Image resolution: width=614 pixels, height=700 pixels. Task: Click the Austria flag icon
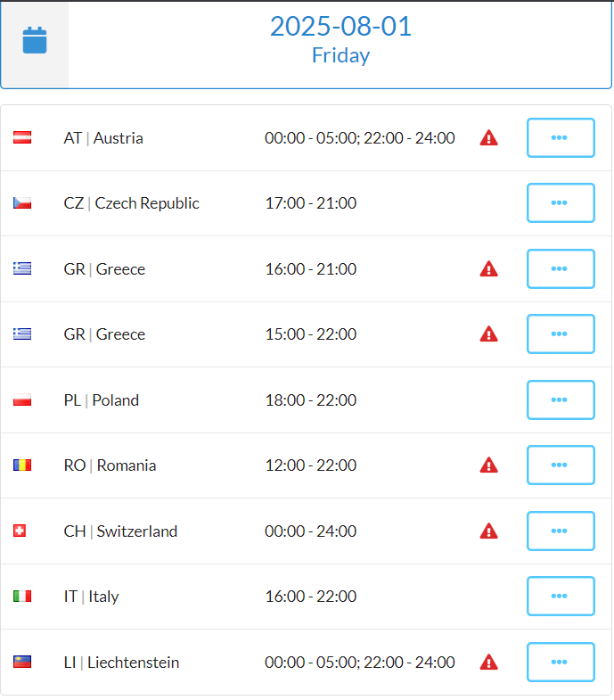pyautogui.click(x=22, y=137)
